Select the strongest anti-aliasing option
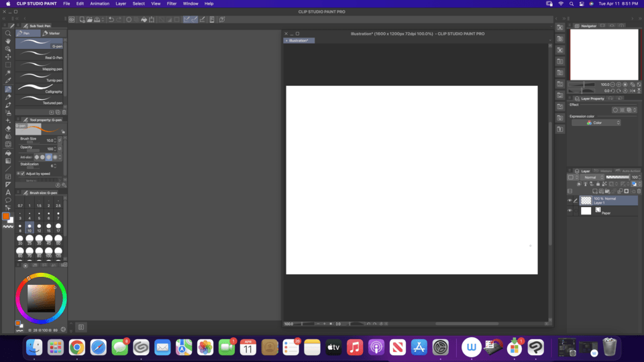This screenshot has height=362, width=644. (x=55, y=157)
